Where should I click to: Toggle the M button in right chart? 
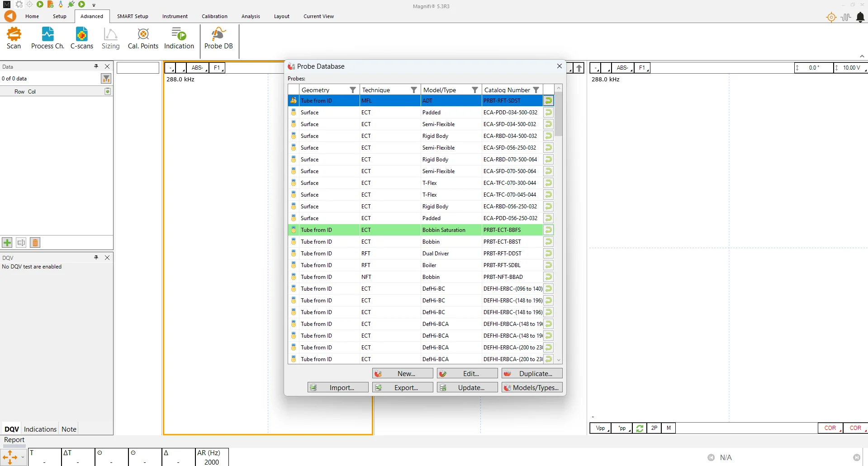(x=669, y=428)
